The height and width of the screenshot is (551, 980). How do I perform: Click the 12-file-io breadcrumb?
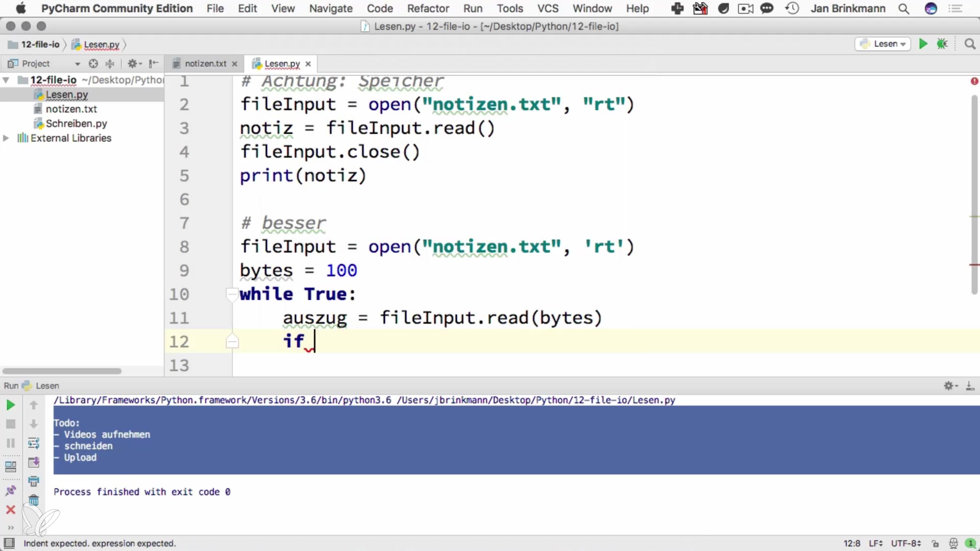click(x=40, y=44)
